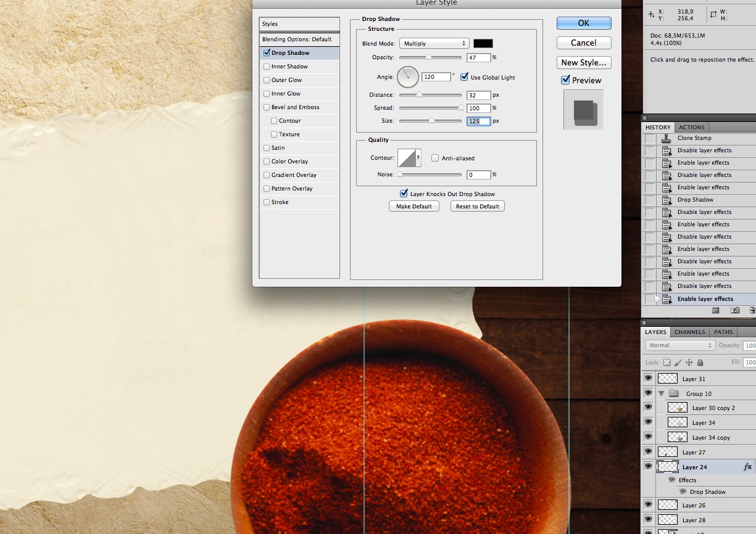756x534 pixels.
Task: Toggle visibility of Layer 24 Effects
Action: click(x=672, y=480)
